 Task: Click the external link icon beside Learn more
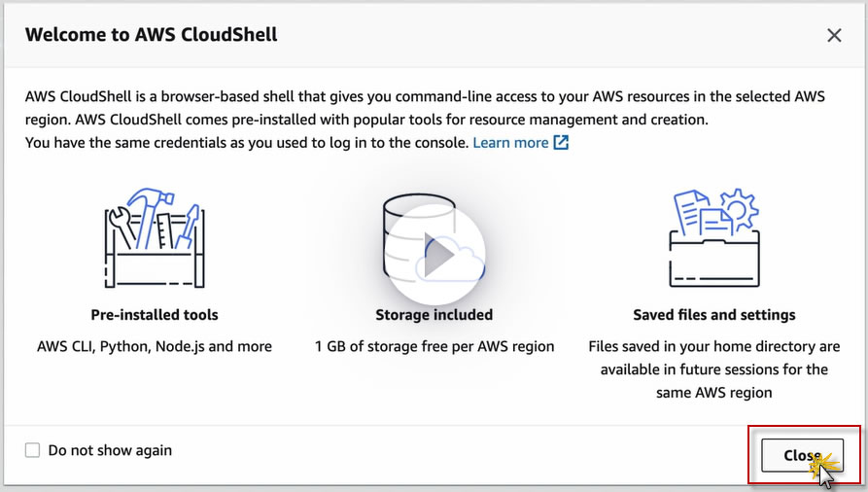(x=561, y=143)
